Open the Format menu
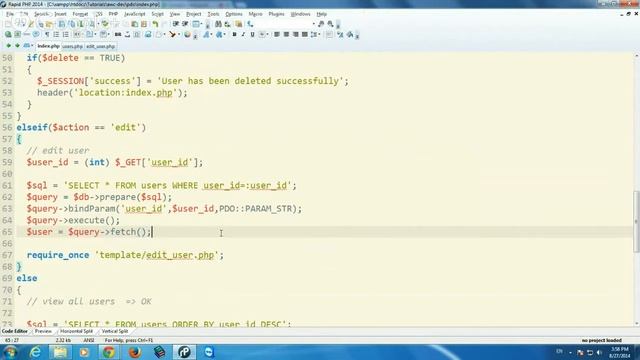The height and width of the screenshot is (360, 640). point(80,14)
